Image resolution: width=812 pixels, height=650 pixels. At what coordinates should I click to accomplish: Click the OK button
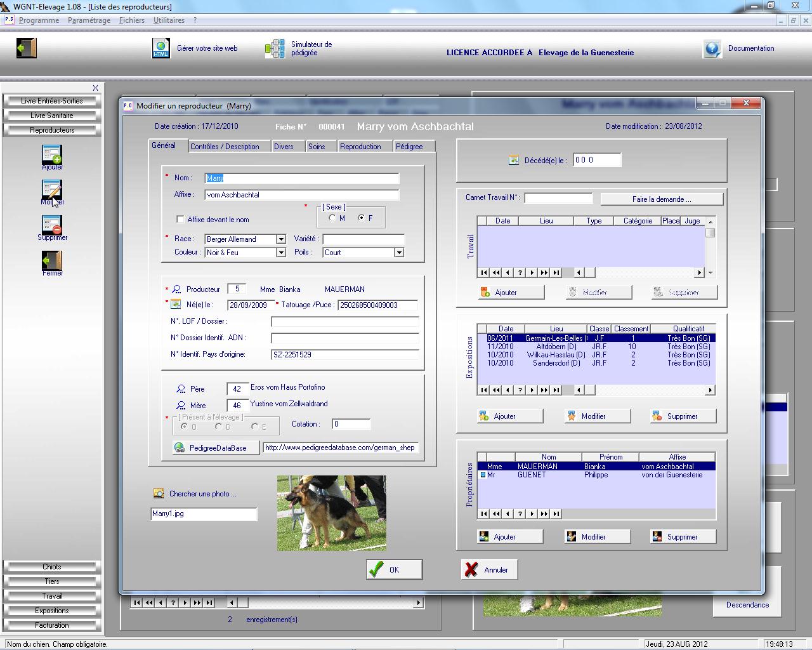tap(394, 569)
